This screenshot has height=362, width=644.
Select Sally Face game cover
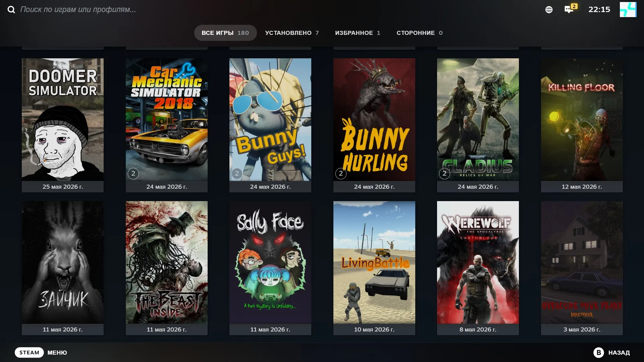(x=270, y=262)
